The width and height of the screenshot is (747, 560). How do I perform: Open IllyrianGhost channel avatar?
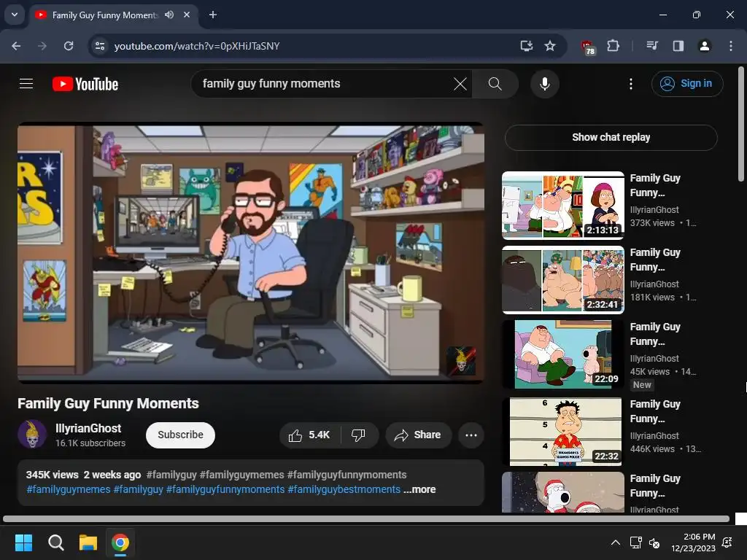[32, 434]
